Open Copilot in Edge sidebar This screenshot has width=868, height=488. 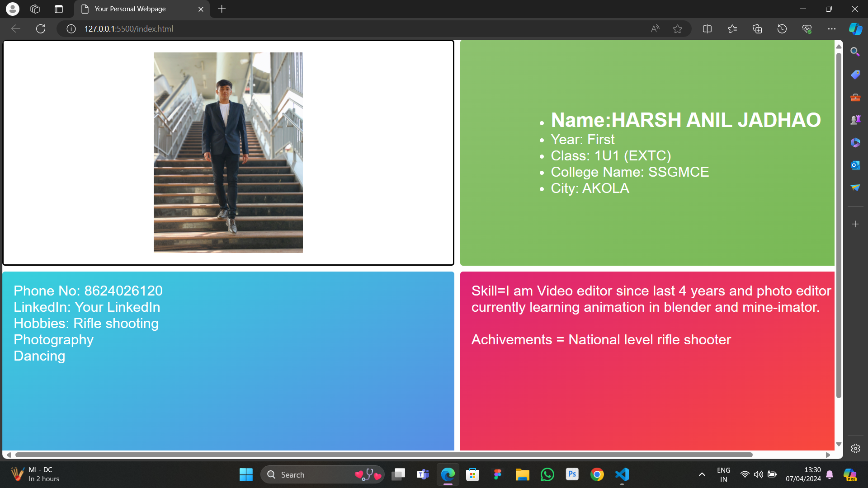[x=855, y=29]
